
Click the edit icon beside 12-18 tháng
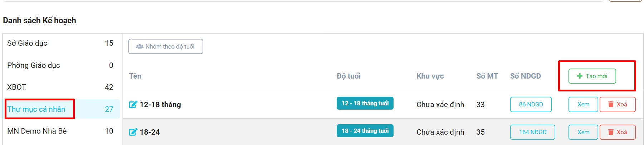tap(133, 105)
